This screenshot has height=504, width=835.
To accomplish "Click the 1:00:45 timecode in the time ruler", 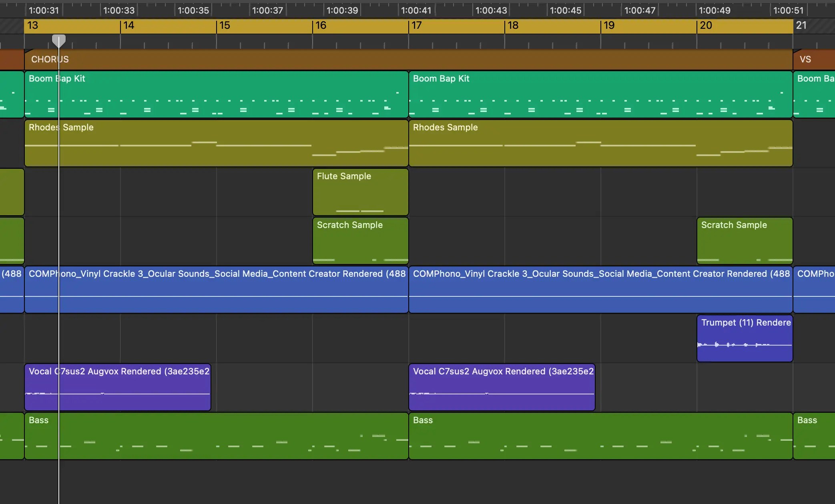I will 565,10.
